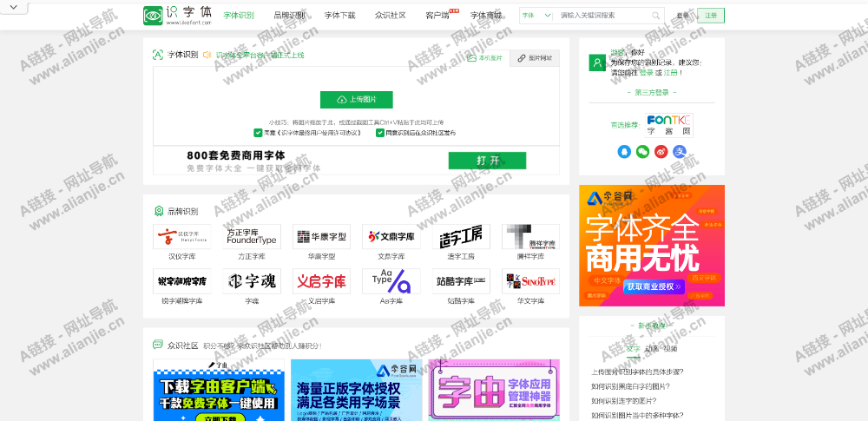
Task: Open 字体下载 in the top navigation
Action: [x=340, y=16]
